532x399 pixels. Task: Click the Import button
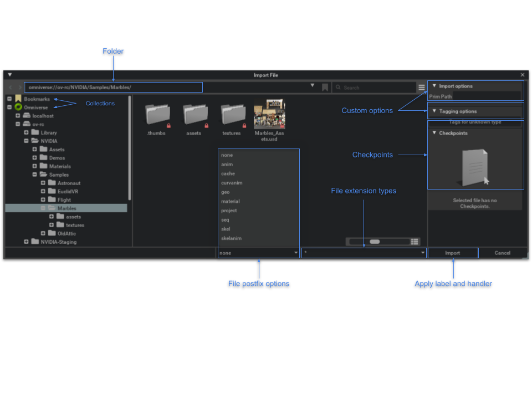tap(452, 253)
